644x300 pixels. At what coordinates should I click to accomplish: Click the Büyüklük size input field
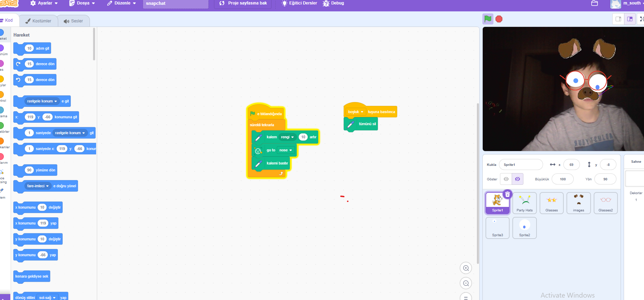[562, 179]
